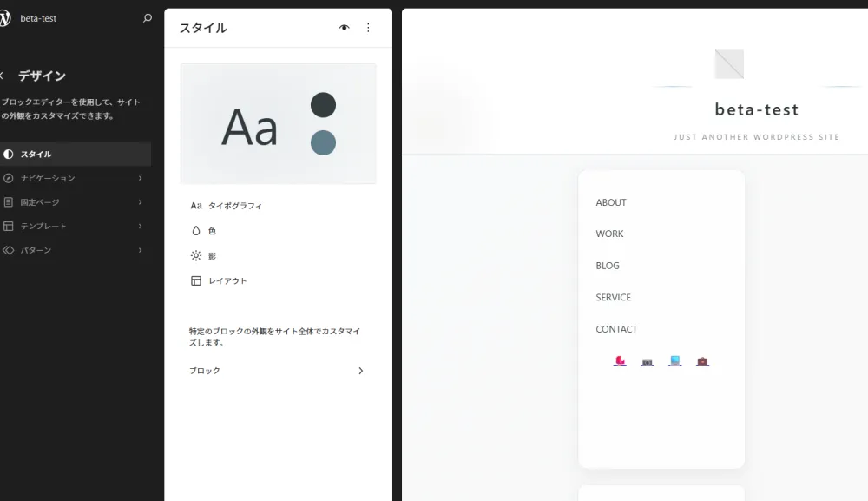The height and width of the screenshot is (501, 868).
Task: Click the blue laptop icon in the preview
Action: (674, 360)
